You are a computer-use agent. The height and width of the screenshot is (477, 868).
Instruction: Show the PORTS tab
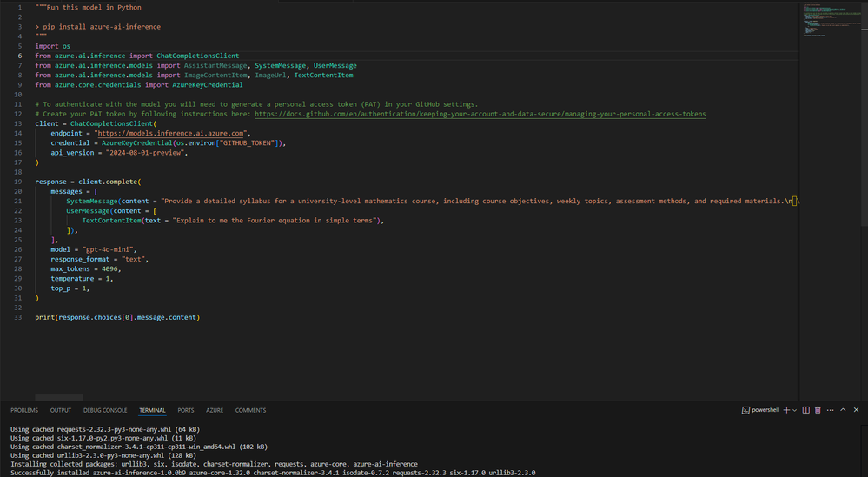[x=186, y=411]
